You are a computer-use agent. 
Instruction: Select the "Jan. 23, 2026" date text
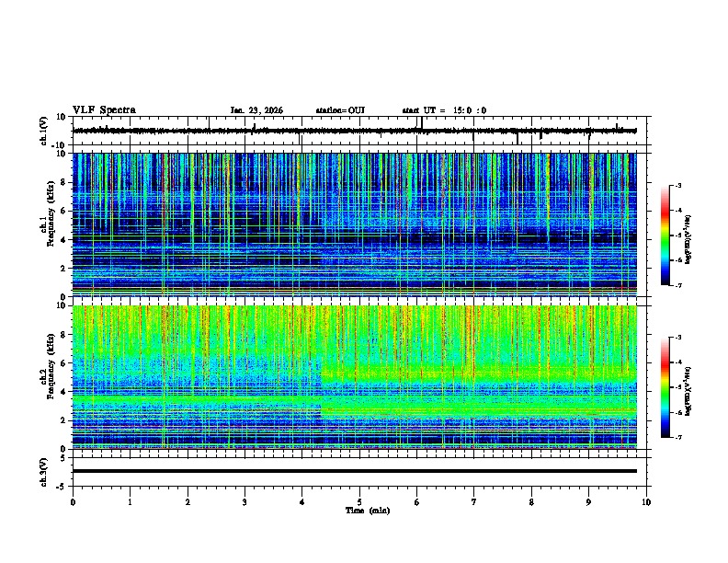(x=256, y=110)
